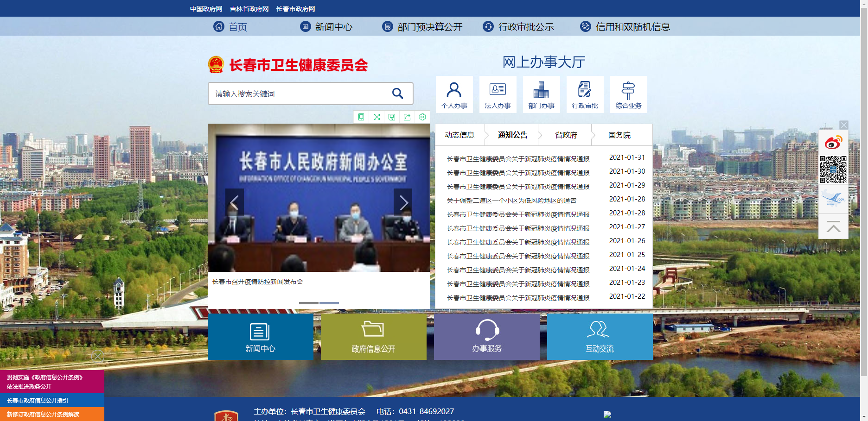Open the search magnifier icon

(x=398, y=93)
